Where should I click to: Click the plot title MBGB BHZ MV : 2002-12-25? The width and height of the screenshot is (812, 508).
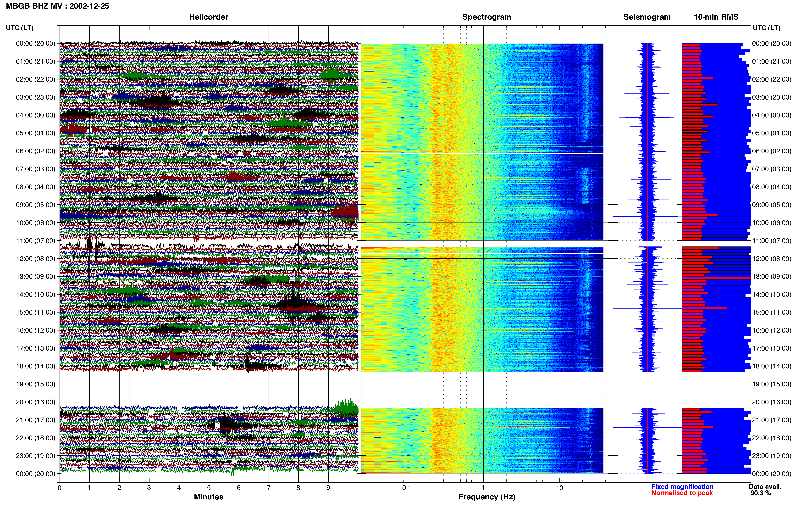click(x=57, y=6)
